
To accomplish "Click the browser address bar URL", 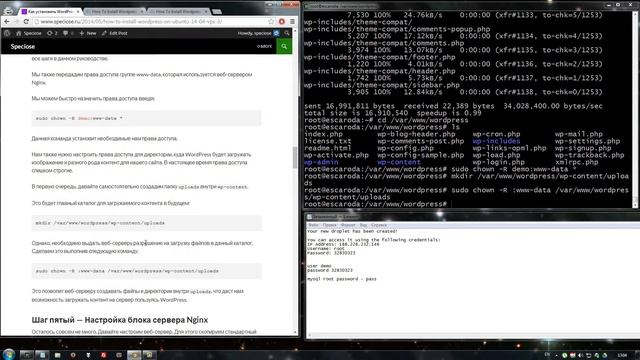I will pyautogui.click(x=131, y=22).
